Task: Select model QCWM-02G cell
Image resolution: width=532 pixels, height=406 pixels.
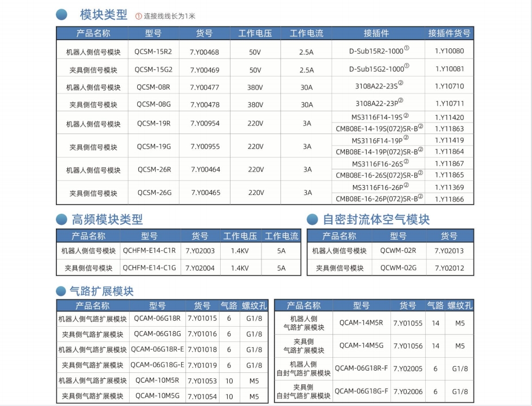Action: pos(398,268)
